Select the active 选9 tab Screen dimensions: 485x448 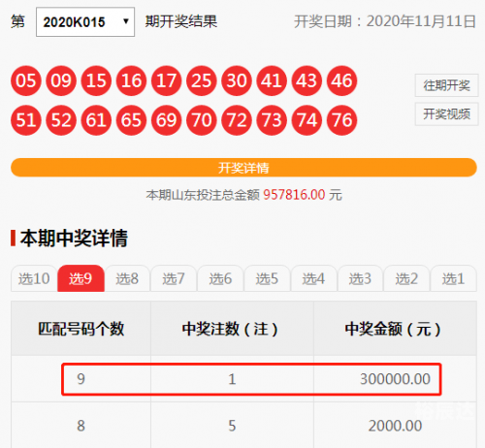point(81,278)
